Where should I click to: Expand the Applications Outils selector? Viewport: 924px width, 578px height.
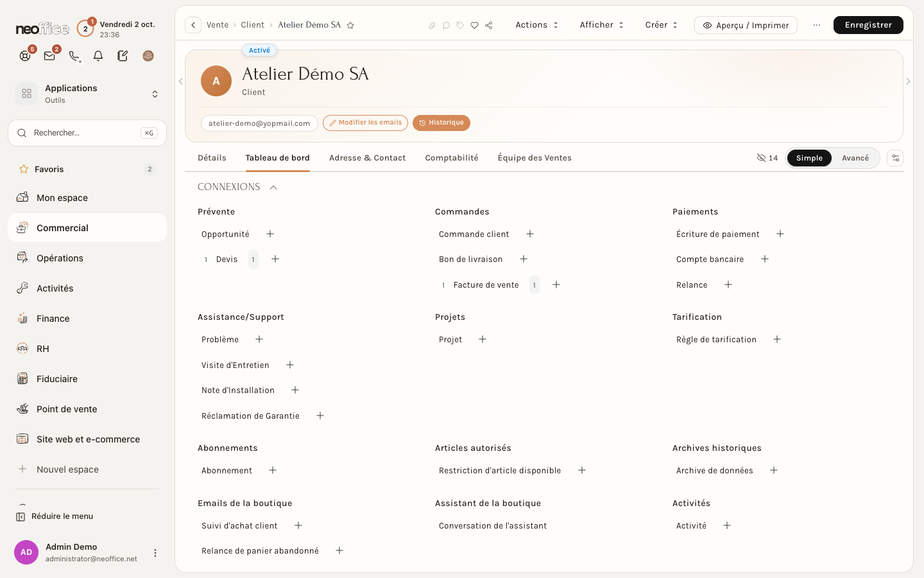87,94
